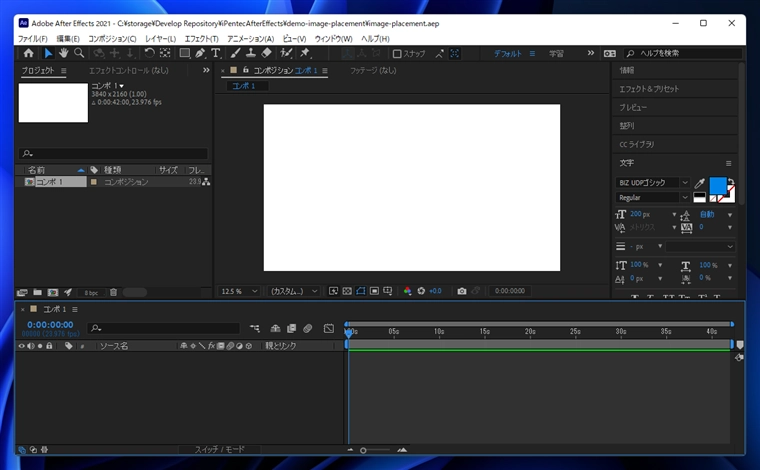The height and width of the screenshot is (470, 760).
Task: Switch to the 学習 workspace
Action: point(556,53)
